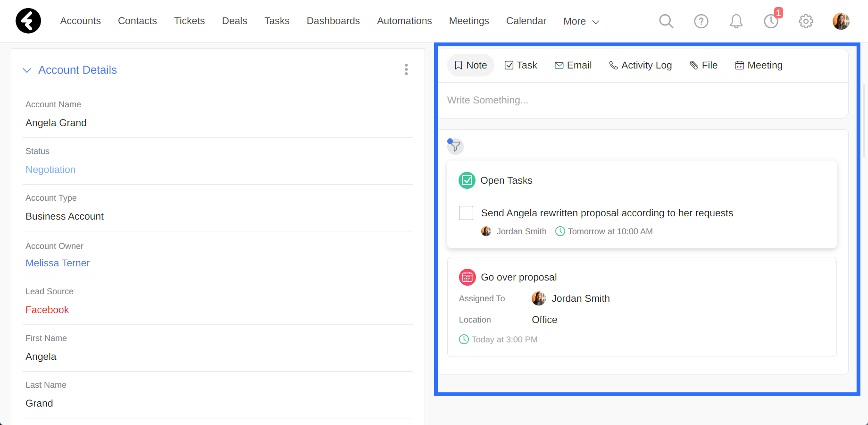Click Jordan Smith avatar beside Assigned To
868x425 pixels.
(539, 298)
